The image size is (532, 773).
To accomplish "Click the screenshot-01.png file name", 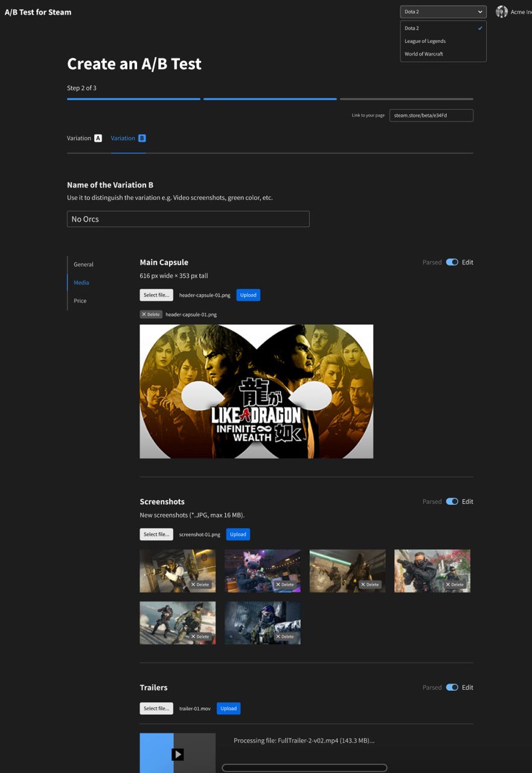I will (x=200, y=534).
